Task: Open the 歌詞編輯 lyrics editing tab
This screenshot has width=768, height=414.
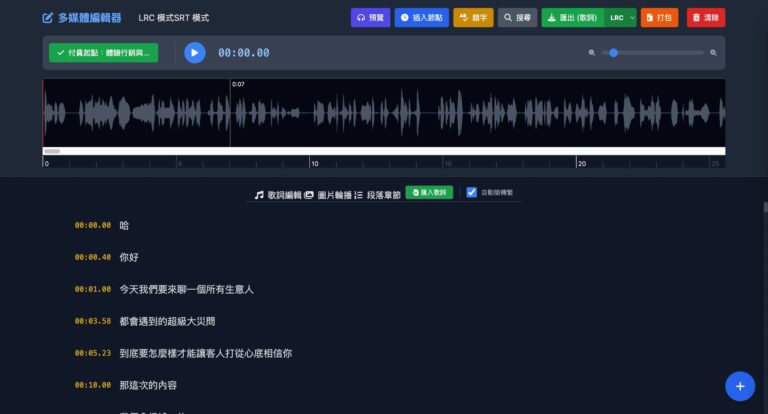Action: point(278,195)
